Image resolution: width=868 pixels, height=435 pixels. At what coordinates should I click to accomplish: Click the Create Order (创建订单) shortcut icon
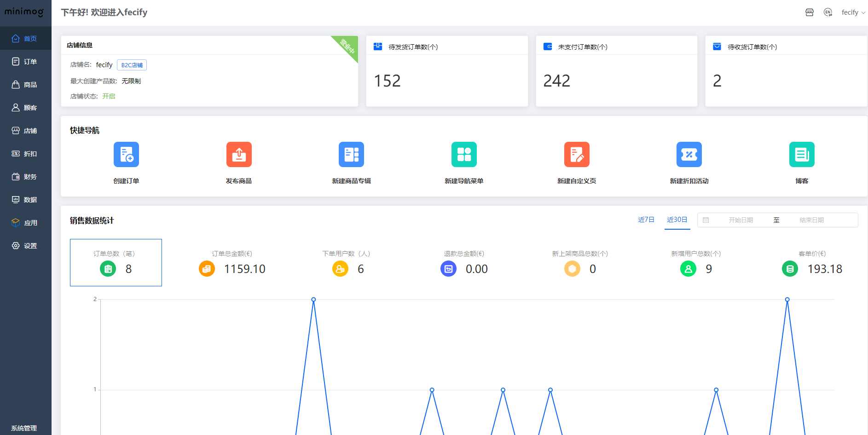pos(126,155)
